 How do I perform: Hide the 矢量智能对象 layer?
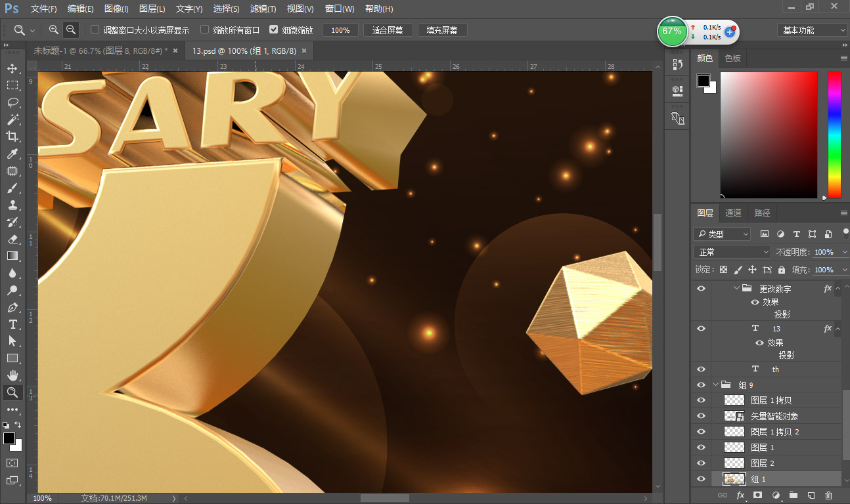(701, 416)
